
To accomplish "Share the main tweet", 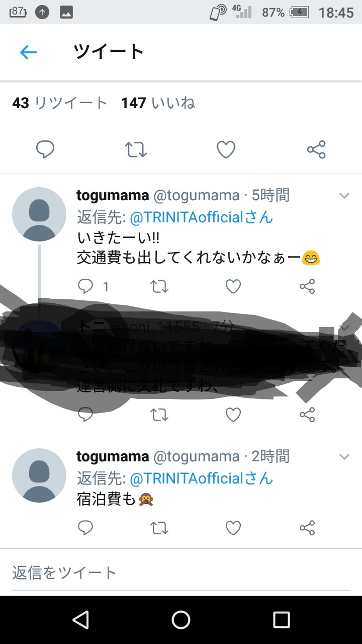I will click(316, 149).
